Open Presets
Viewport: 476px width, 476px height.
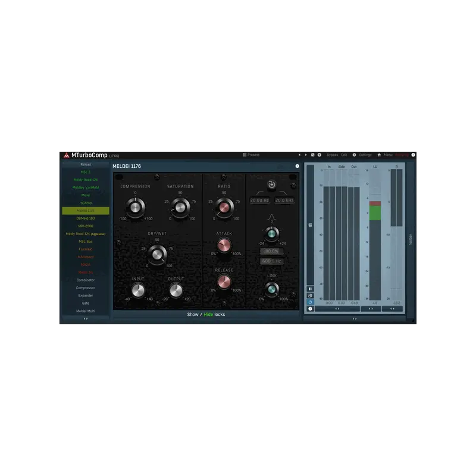[253, 155]
